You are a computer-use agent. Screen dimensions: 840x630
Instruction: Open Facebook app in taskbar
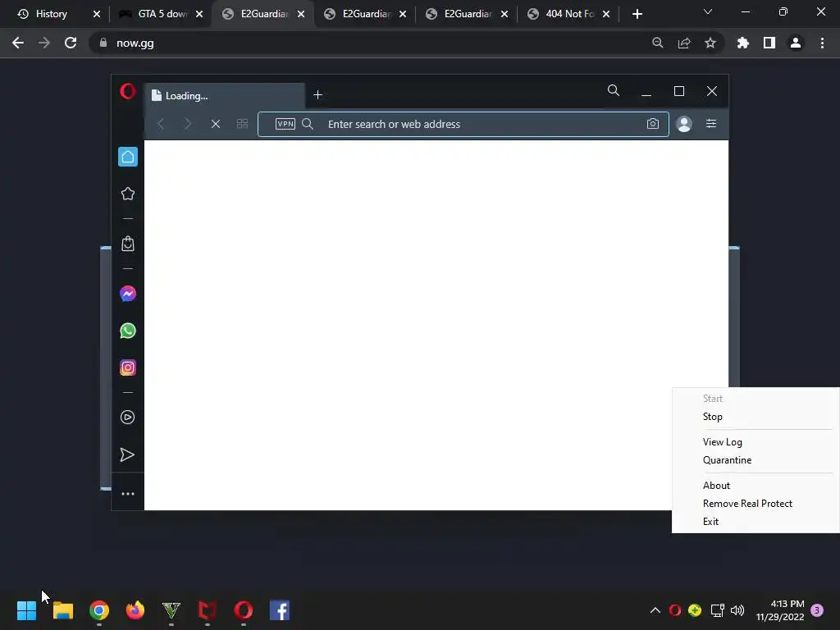pos(279,610)
